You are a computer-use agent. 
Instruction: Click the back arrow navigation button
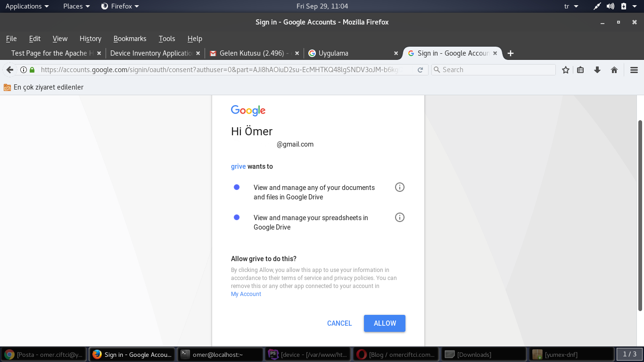(9, 70)
